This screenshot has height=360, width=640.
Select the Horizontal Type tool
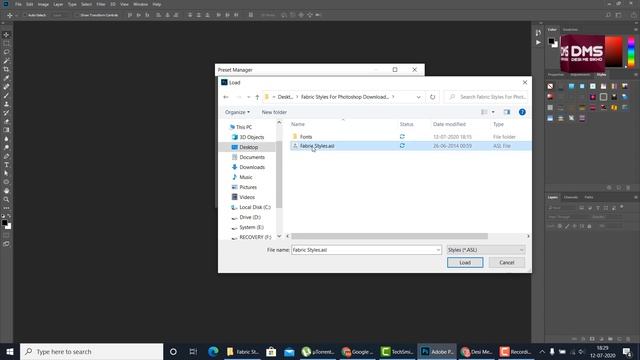[6, 165]
